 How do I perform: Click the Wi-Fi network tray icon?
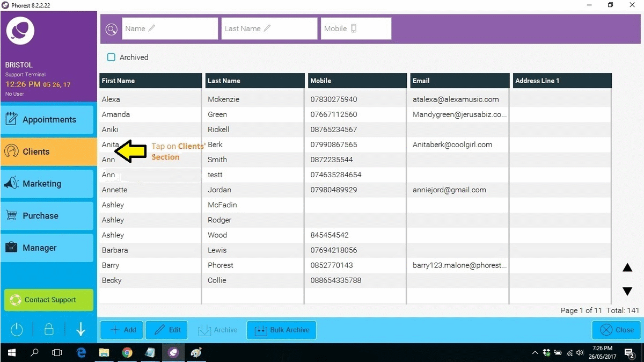pyautogui.click(x=569, y=353)
